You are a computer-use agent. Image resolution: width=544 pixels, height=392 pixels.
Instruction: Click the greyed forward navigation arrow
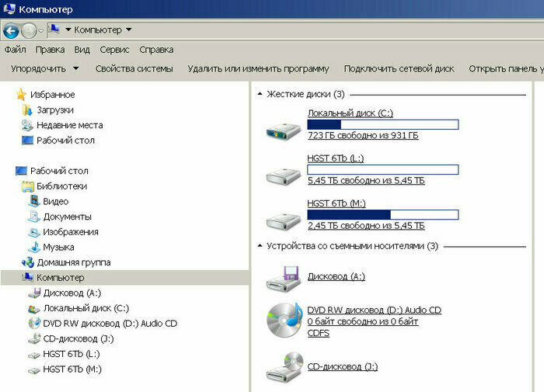coord(29,31)
